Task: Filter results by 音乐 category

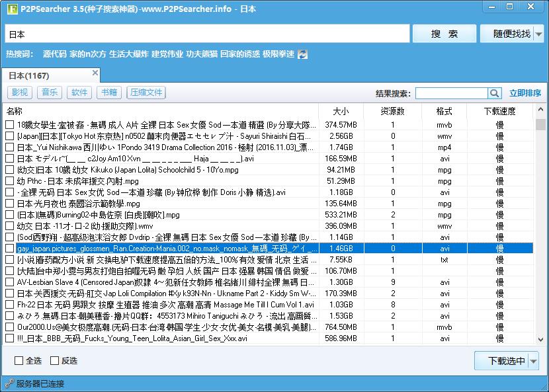Action: 50,93
